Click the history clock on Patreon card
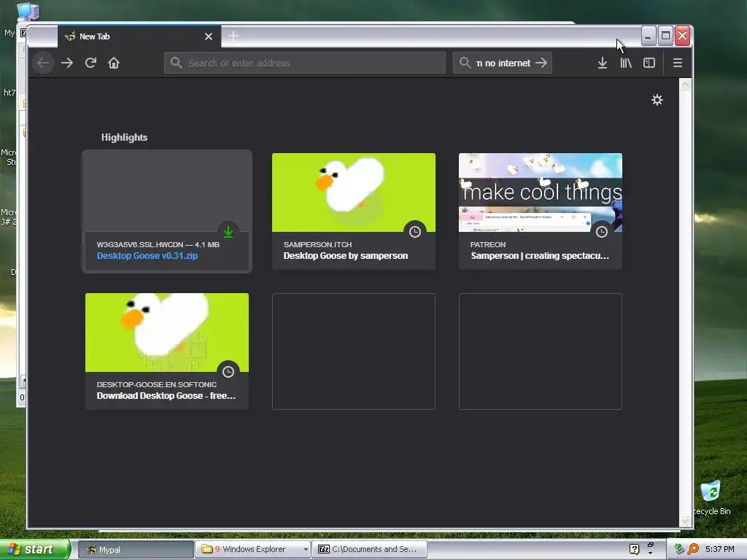The width and height of the screenshot is (747, 560). (x=602, y=232)
